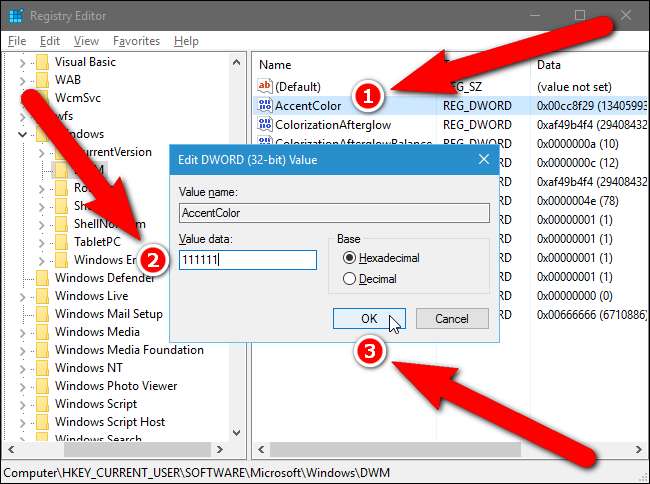Expand the WAB key

(22, 80)
